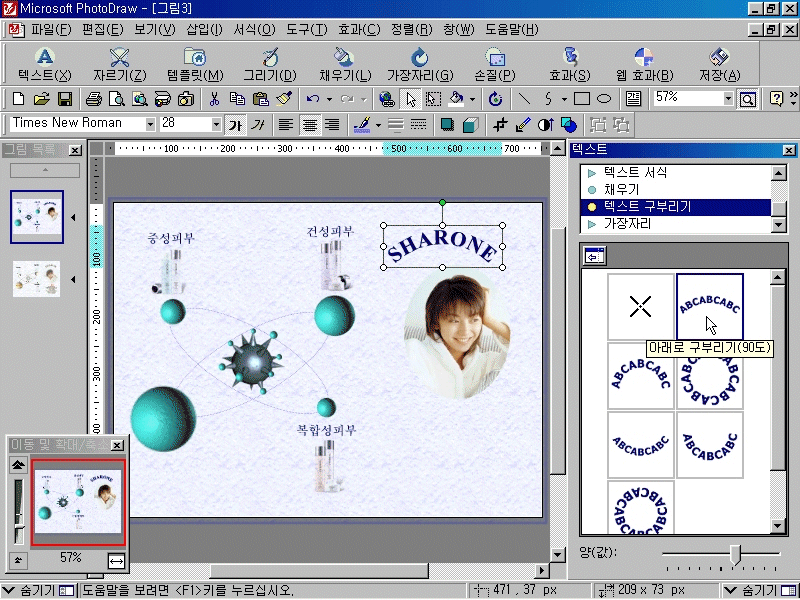Click the ellipse shape tool

click(604, 98)
